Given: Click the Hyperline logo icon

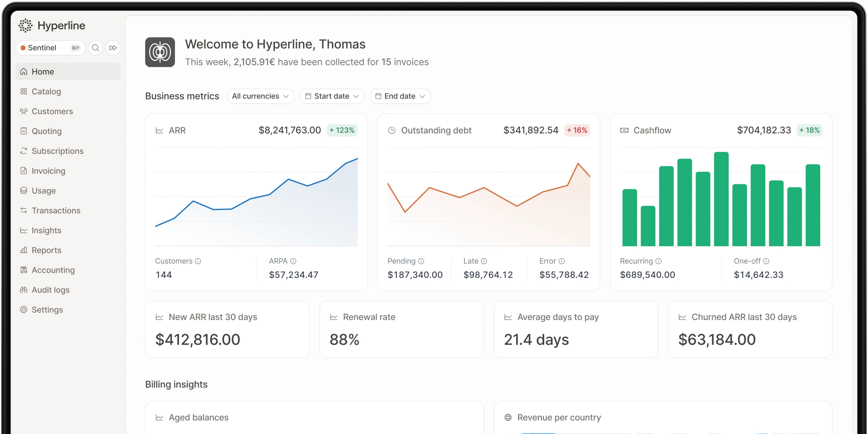Looking at the screenshot, I should pyautogui.click(x=25, y=25).
